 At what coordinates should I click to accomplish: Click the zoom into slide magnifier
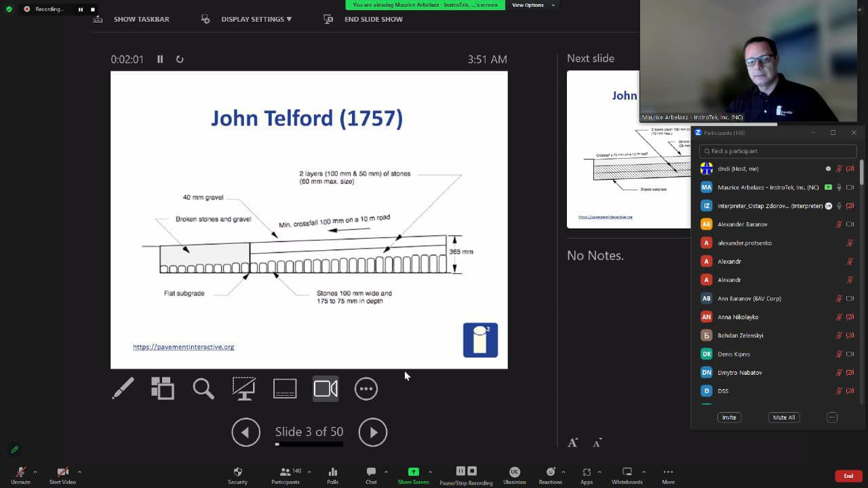(x=203, y=388)
